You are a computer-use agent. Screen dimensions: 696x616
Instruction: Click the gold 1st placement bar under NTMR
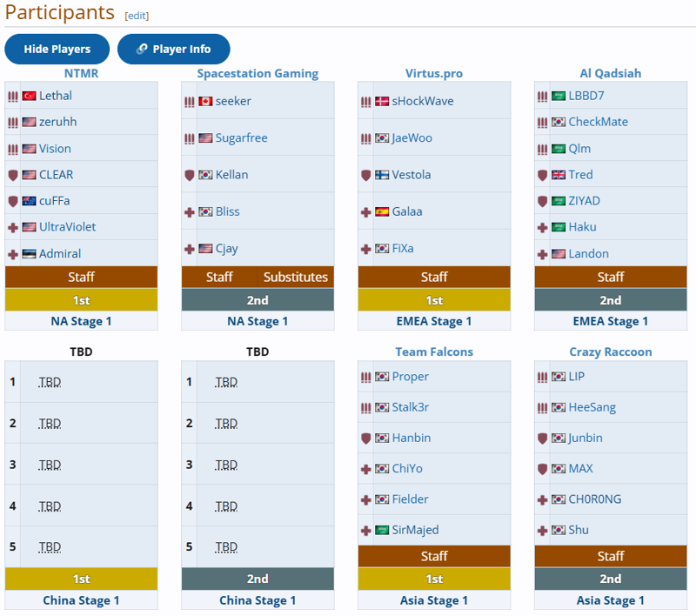[81, 300]
